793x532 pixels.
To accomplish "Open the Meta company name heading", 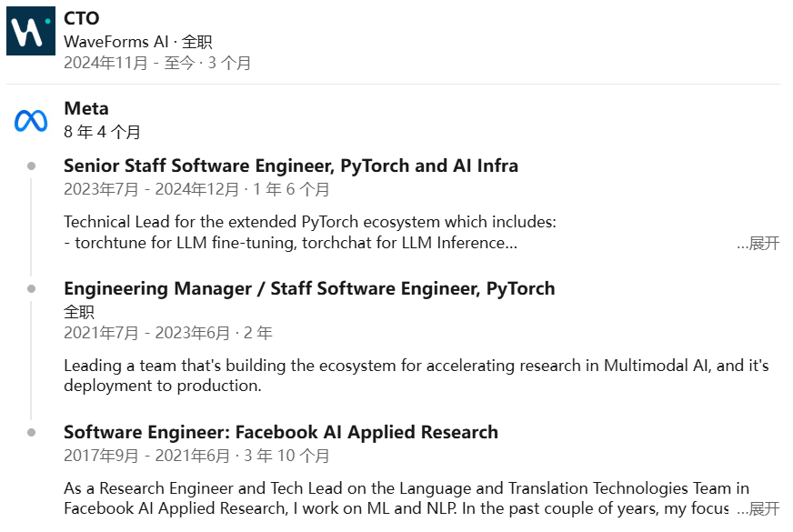I will click(x=86, y=109).
